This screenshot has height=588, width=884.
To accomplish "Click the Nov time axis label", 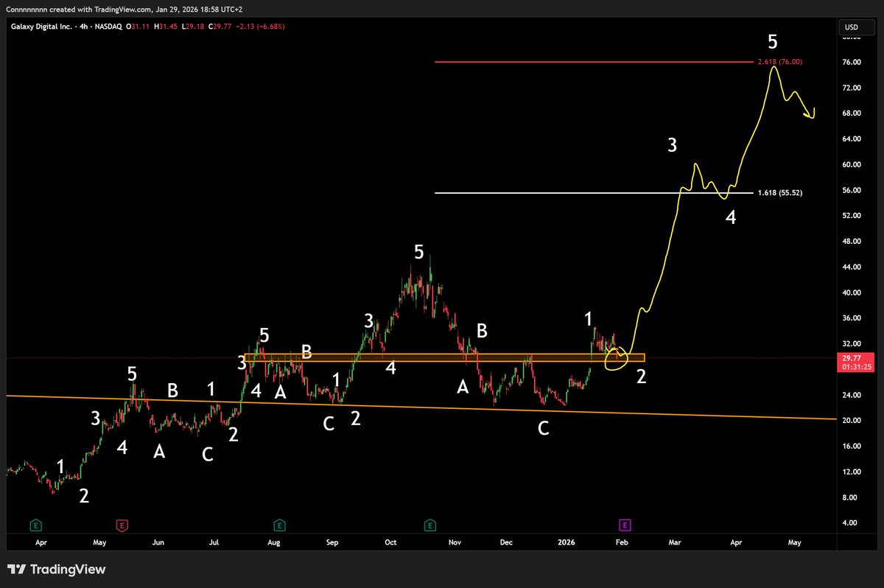I will click(455, 542).
